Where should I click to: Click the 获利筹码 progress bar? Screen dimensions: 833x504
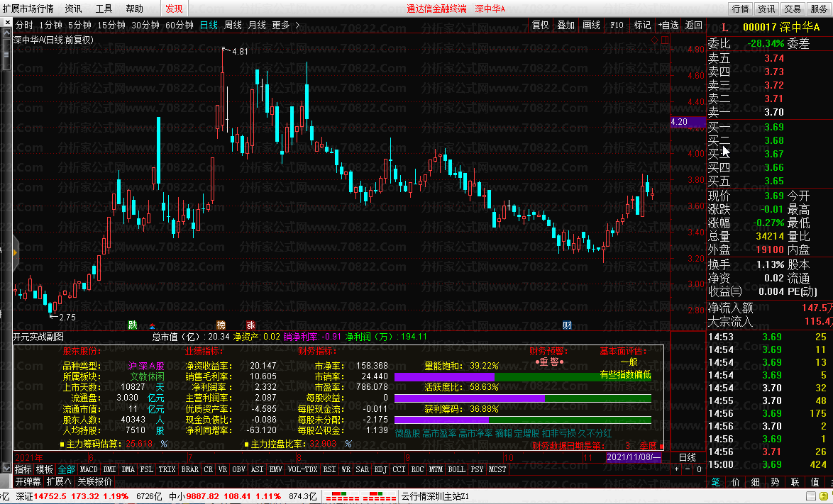coord(523,420)
